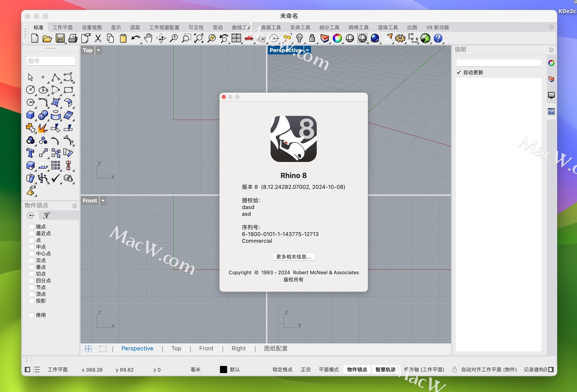Enable the 端点 object snap

pyautogui.click(x=31, y=226)
